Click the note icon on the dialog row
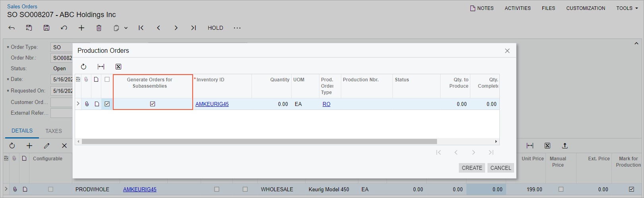 pyautogui.click(x=97, y=104)
